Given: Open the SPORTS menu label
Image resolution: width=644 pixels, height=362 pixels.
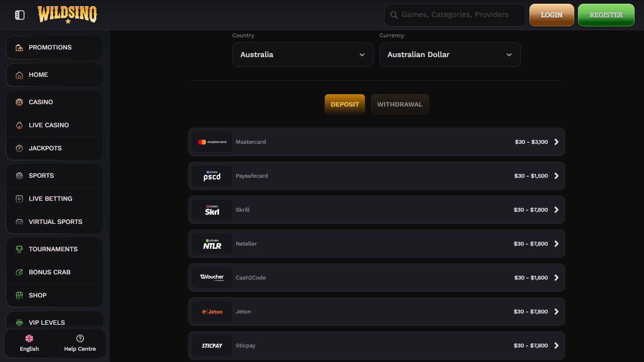Looking at the screenshot, I should pyautogui.click(x=41, y=176).
